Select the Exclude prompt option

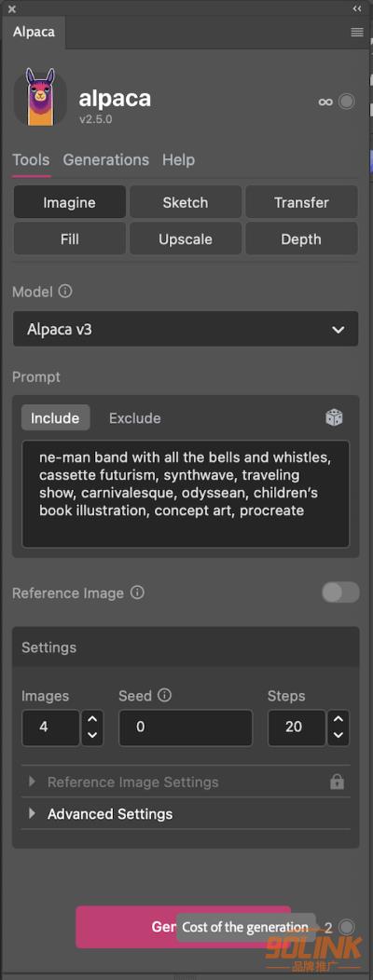134,418
